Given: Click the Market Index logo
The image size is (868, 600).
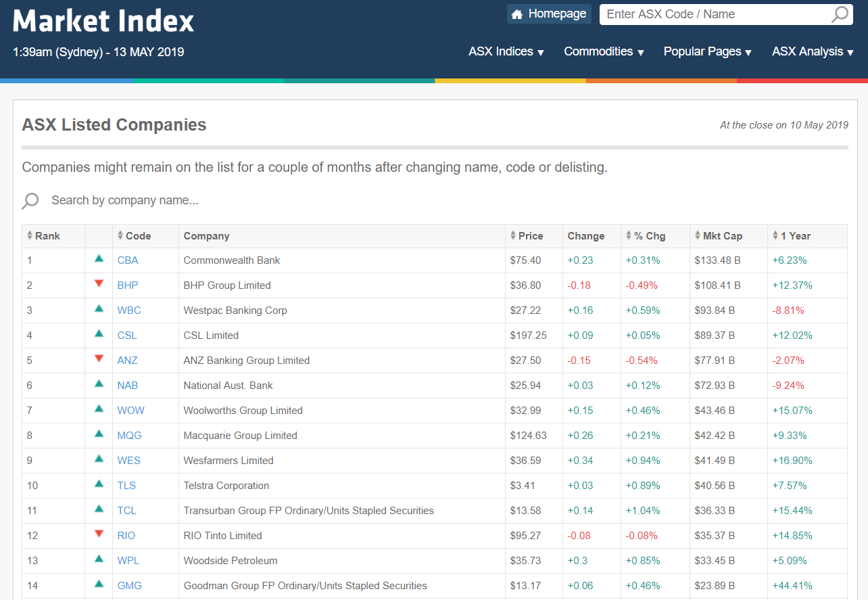Looking at the screenshot, I should [103, 21].
